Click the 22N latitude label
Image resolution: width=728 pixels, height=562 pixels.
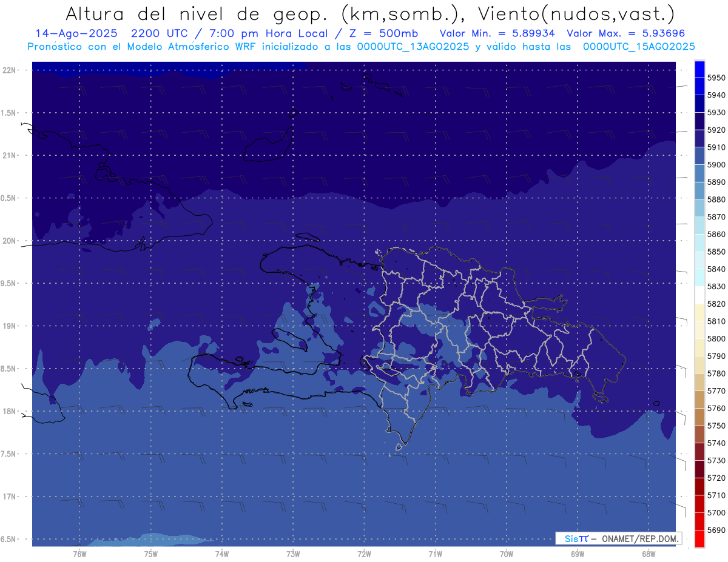pos(9,70)
